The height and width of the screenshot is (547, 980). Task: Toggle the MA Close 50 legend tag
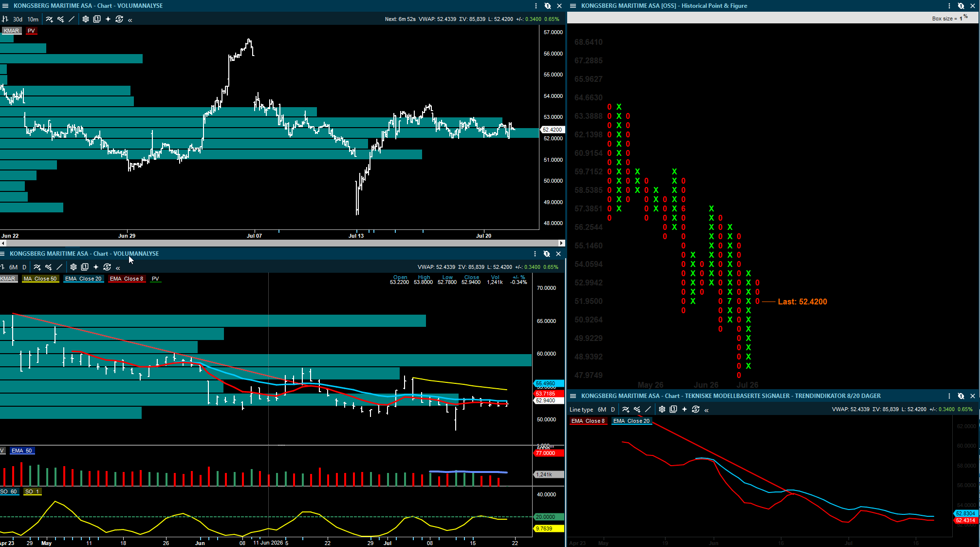click(x=40, y=279)
